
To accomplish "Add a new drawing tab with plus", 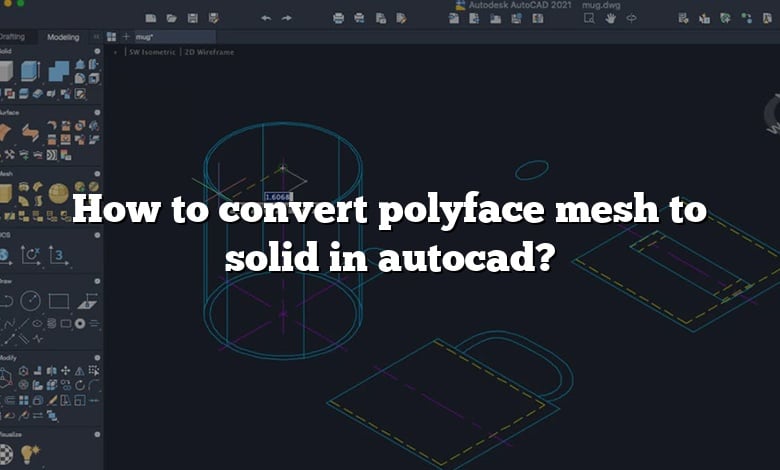I will [x=126, y=37].
